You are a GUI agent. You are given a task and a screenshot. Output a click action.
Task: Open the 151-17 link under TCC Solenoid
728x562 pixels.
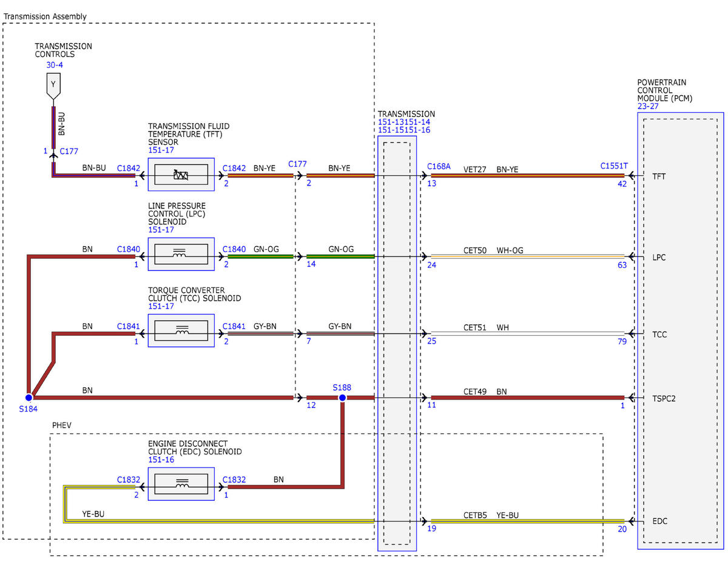click(160, 307)
